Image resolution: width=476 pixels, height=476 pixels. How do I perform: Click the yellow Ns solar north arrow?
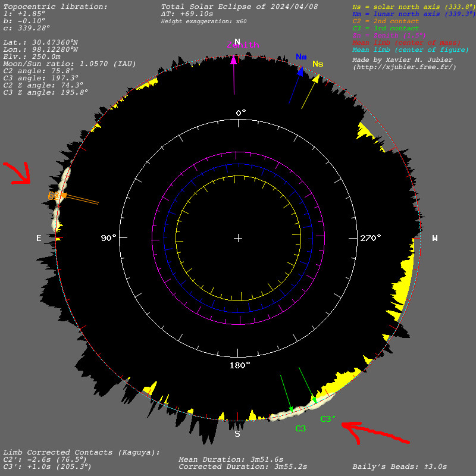point(316,79)
